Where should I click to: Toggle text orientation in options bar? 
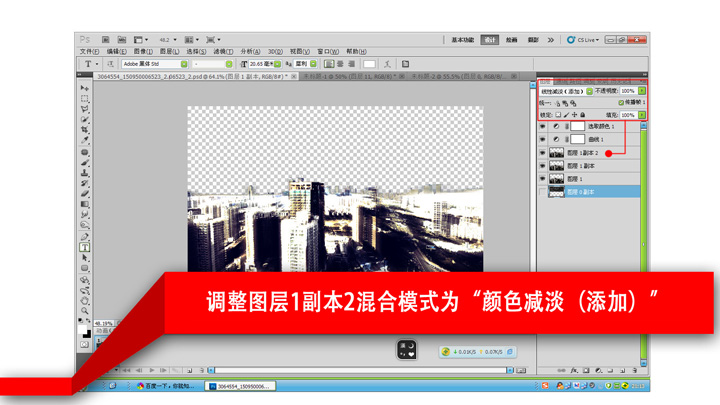pos(110,64)
